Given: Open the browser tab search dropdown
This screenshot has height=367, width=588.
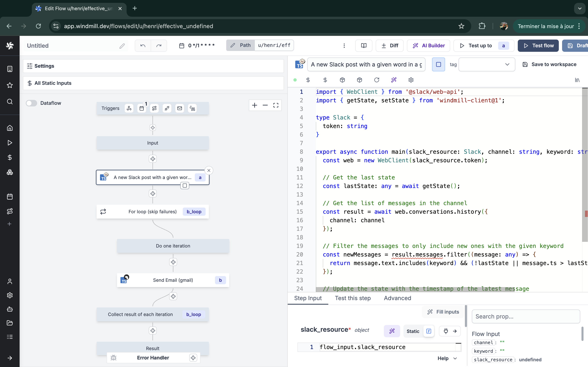Looking at the screenshot, I should [579, 9].
